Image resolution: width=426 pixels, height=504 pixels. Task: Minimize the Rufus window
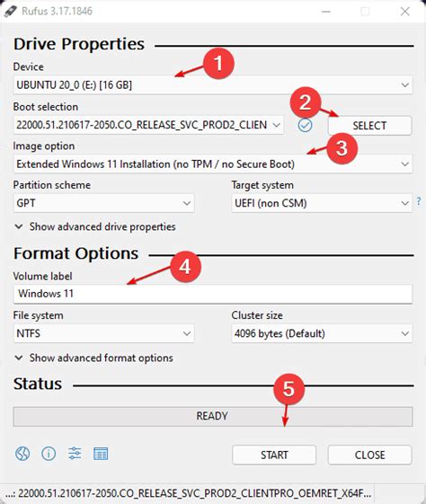(326, 12)
